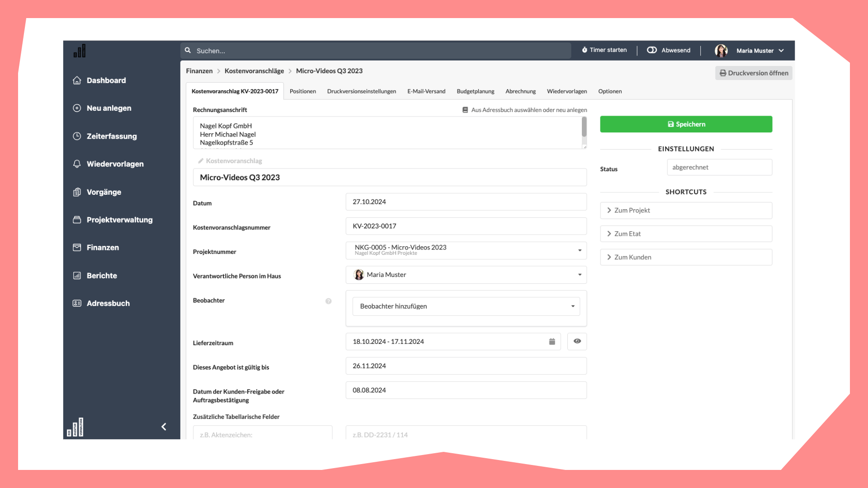This screenshot has height=488, width=868.
Task: Click the Neu anlegen plus icon
Action: [x=77, y=108]
